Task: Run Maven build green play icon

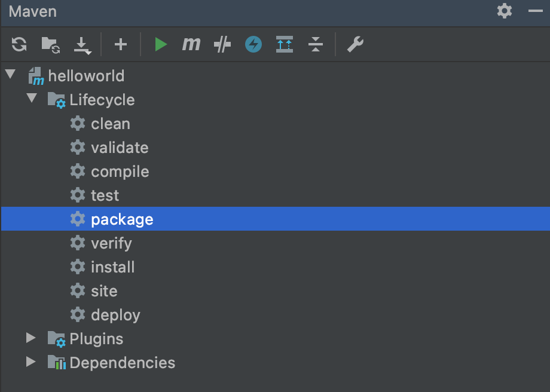Action: click(x=161, y=45)
